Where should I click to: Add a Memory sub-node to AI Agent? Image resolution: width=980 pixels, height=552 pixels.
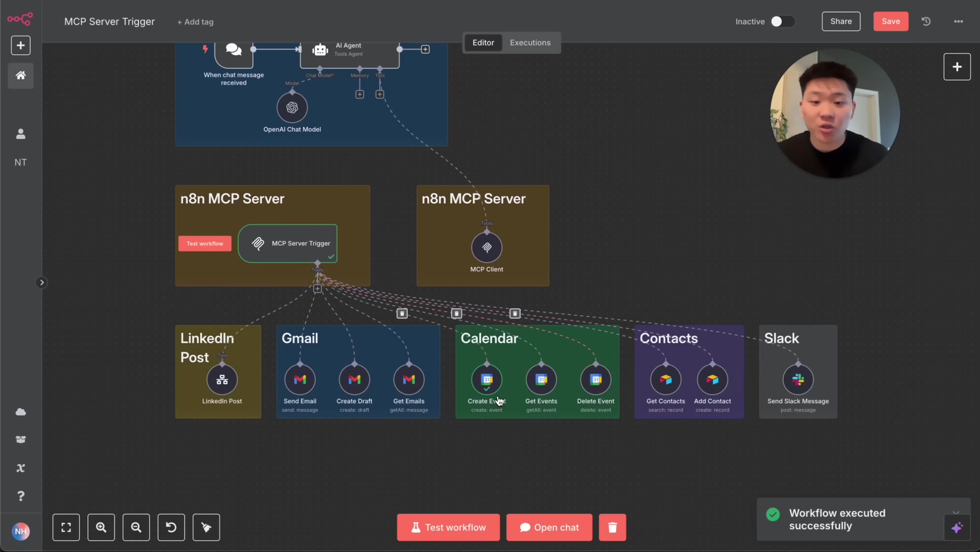360,94
